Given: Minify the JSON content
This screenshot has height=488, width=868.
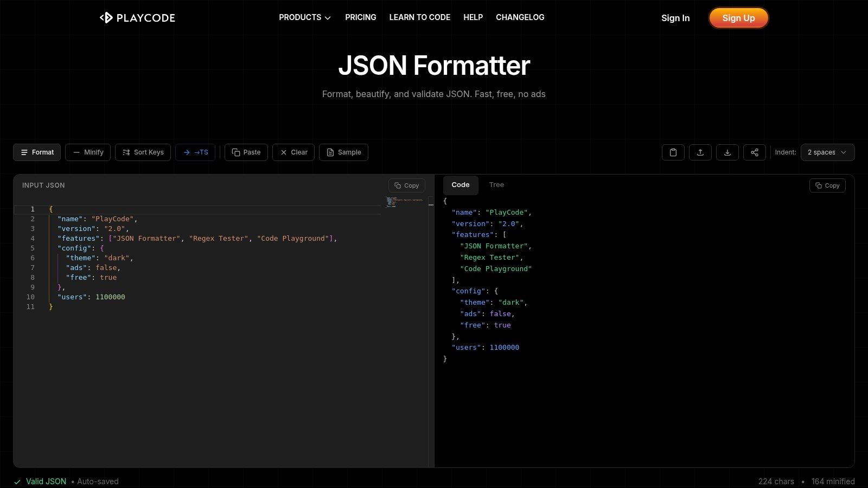Looking at the screenshot, I should [x=87, y=152].
